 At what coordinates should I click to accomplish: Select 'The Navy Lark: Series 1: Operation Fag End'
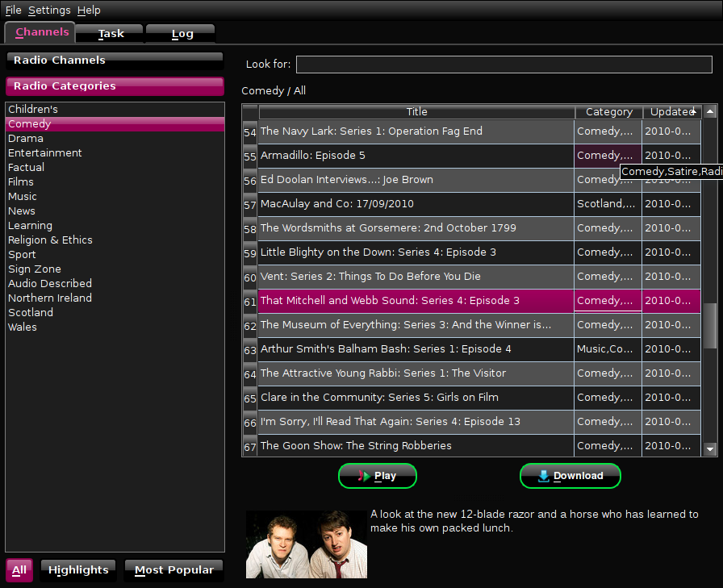pyautogui.click(x=416, y=131)
